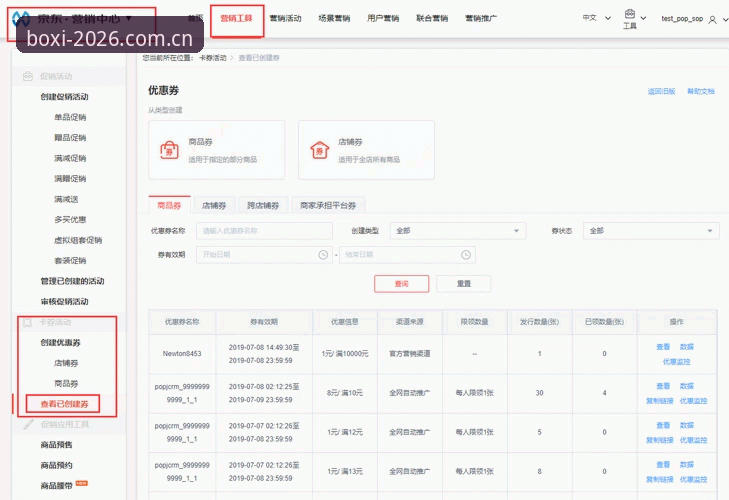Click the user profile icon
This screenshot has height=500, width=729.
click(712, 20)
